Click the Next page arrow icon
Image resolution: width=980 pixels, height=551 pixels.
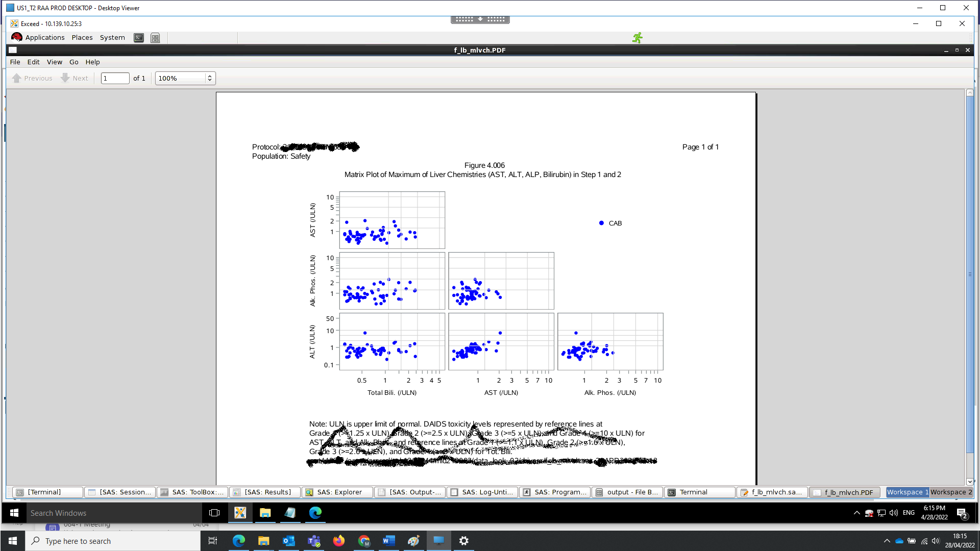point(65,78)
